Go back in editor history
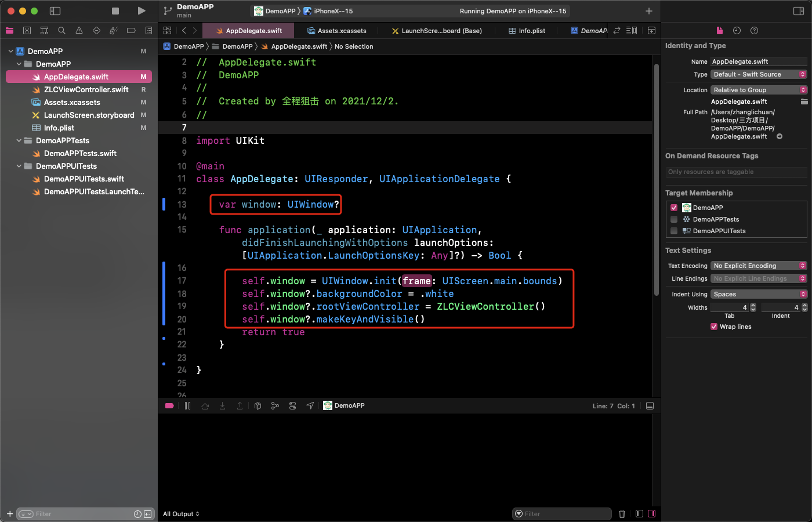This screenshot has width=812, height=522. (x=184, y=30)
